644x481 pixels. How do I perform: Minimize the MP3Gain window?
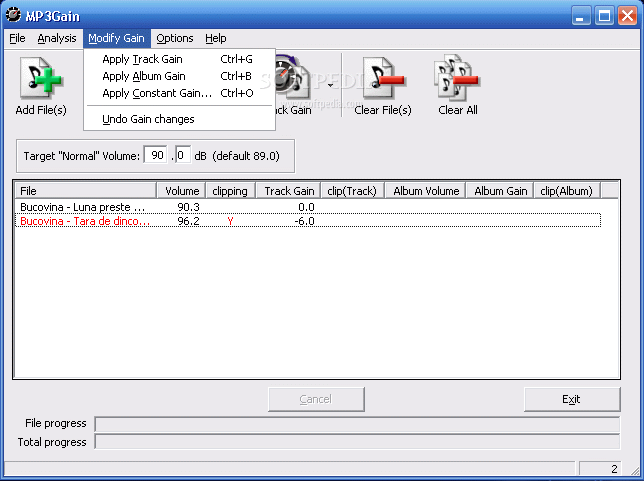pyautogui.click(x=581, y=16)
